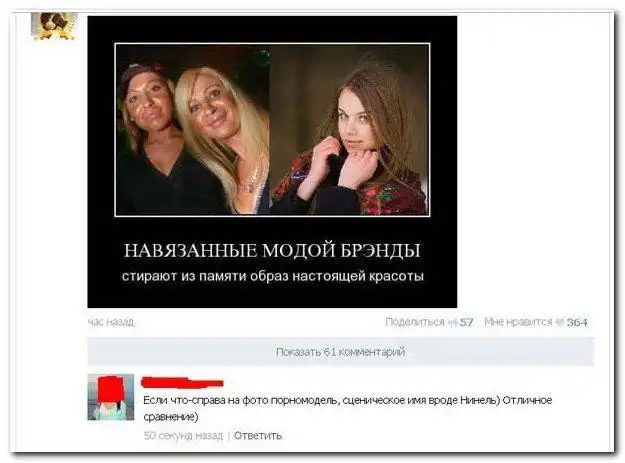The image size is (625, 463).
Task: Open the left photo of two women
Action: point(193,130)
